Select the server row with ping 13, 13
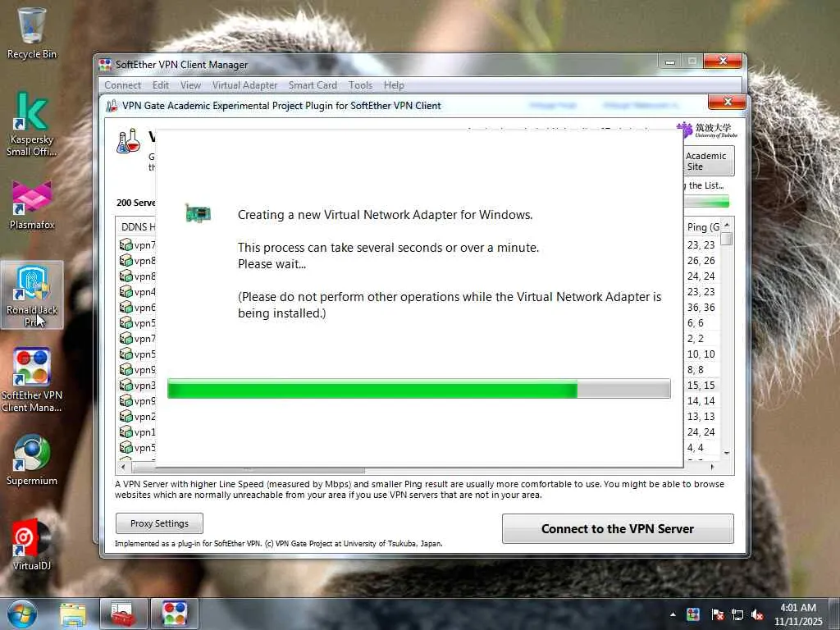This screenshot has height=630, width=840. [701, 416]
